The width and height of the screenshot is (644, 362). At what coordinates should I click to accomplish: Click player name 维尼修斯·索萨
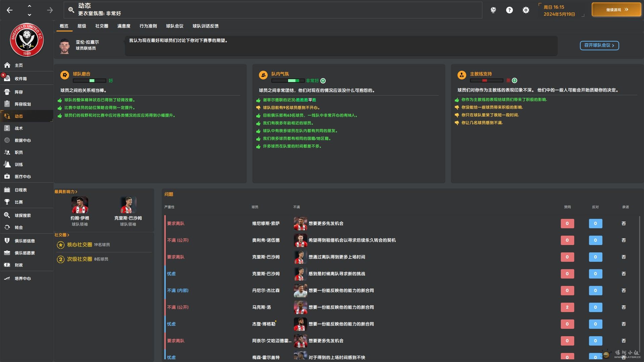coord(266,224)
